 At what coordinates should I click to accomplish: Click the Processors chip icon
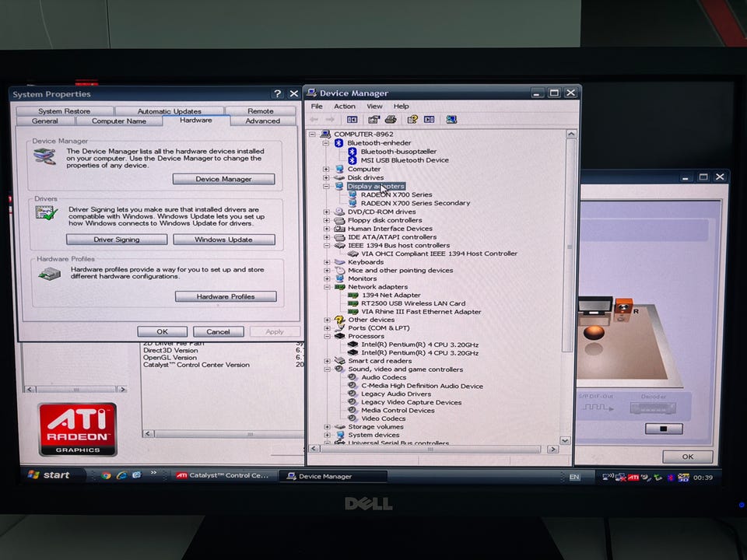point(339,336)
